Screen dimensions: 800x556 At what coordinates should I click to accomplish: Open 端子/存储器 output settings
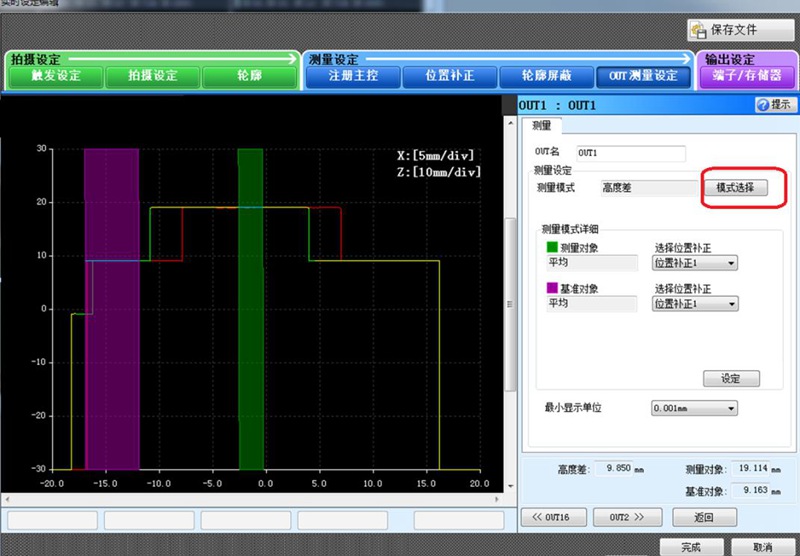(x=747, y=76)
